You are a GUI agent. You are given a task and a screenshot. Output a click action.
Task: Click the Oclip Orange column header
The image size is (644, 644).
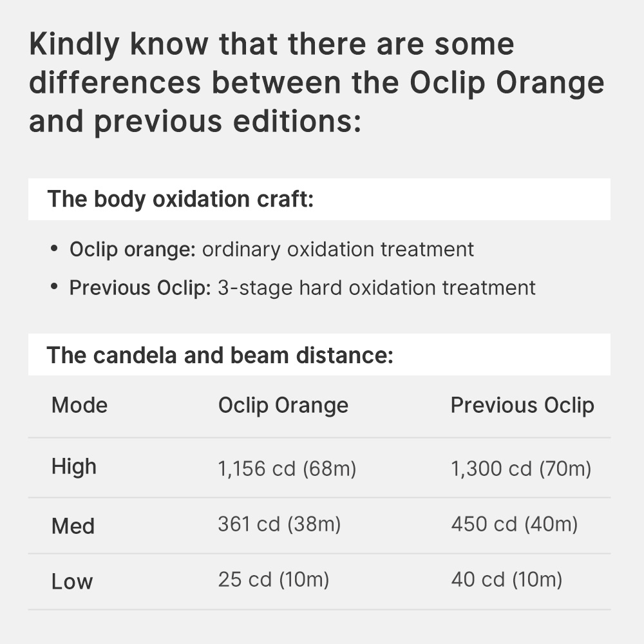pos(283,406)
